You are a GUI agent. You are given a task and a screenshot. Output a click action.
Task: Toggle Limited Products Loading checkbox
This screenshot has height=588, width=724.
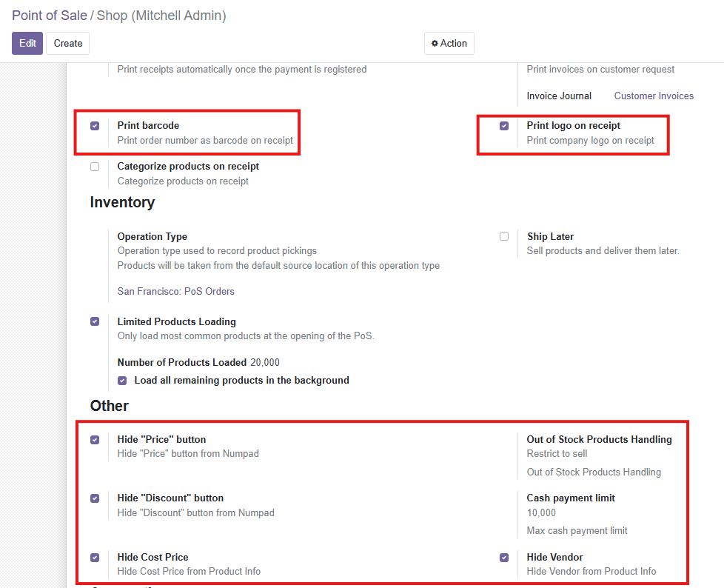point(95,321)
